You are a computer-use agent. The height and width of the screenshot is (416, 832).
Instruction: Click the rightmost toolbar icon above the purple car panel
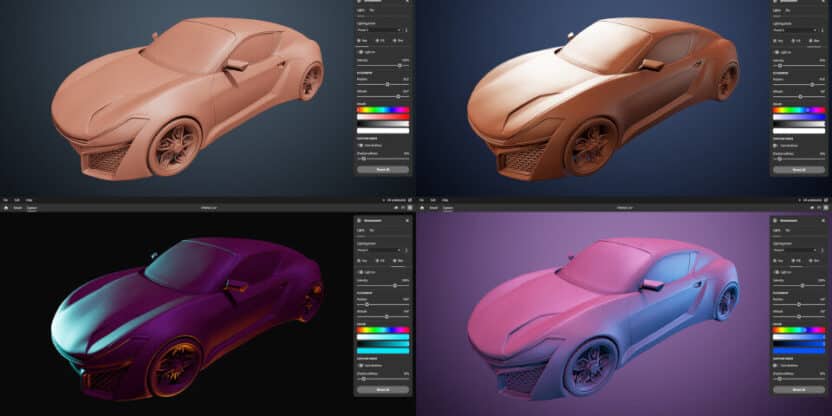tap(410, 207)
